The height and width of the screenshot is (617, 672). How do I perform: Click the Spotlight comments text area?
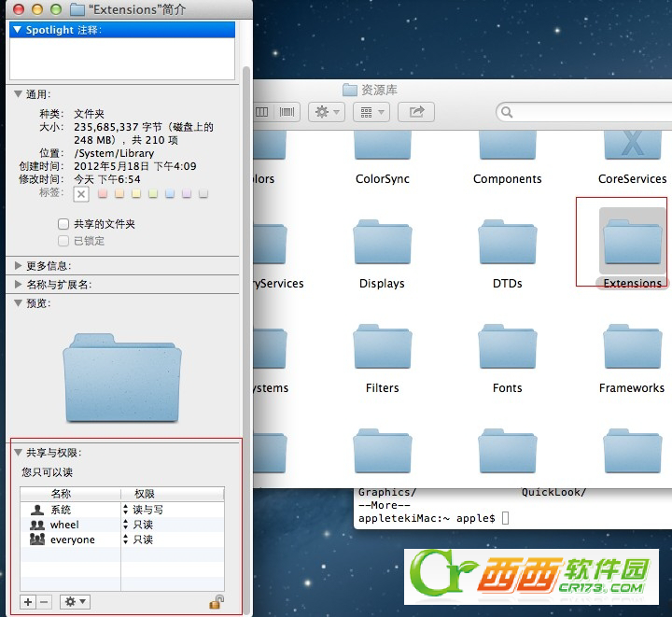point(122,58)
